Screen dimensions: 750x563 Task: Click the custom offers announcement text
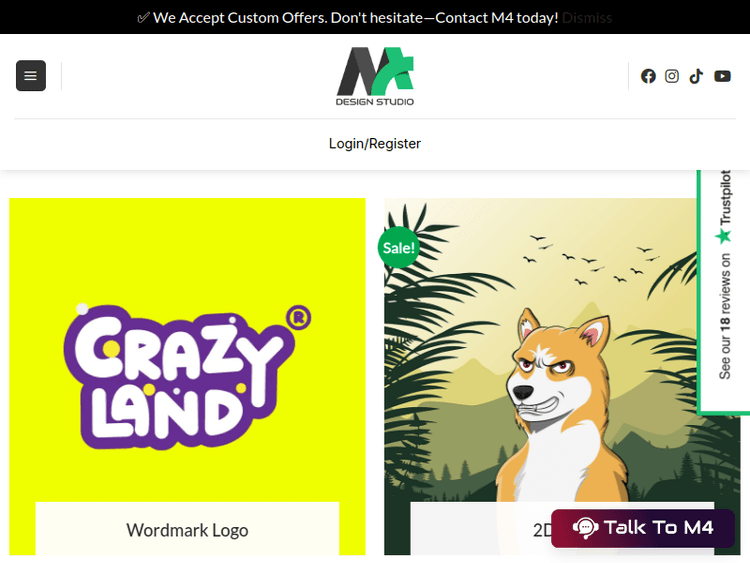pos(356,18)
